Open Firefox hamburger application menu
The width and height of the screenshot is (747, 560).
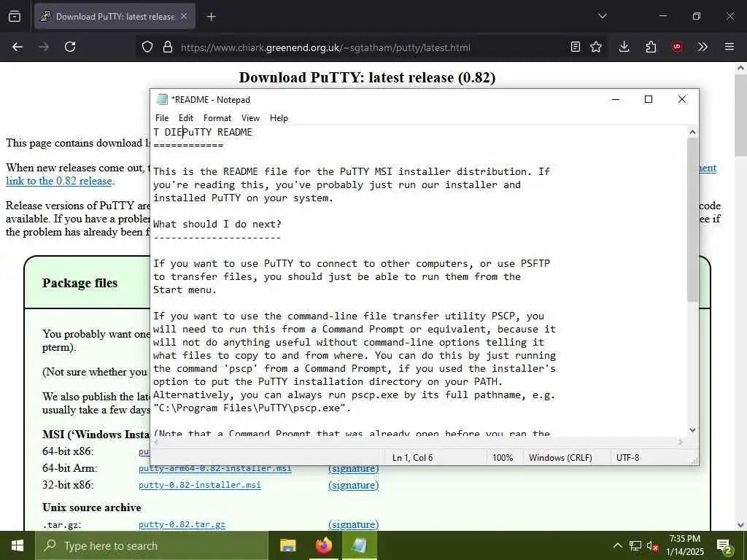[x=729, y=47]
